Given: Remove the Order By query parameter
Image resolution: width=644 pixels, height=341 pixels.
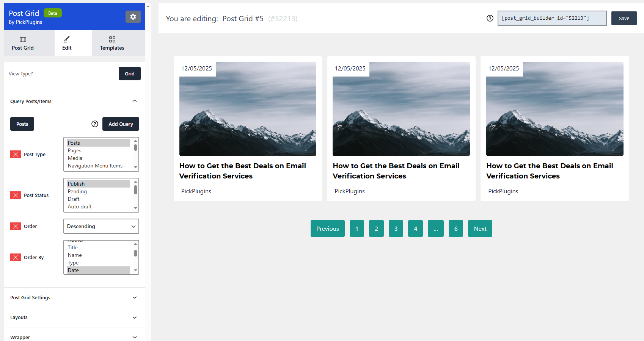Looking at the screenshot, I should point(16,257).
